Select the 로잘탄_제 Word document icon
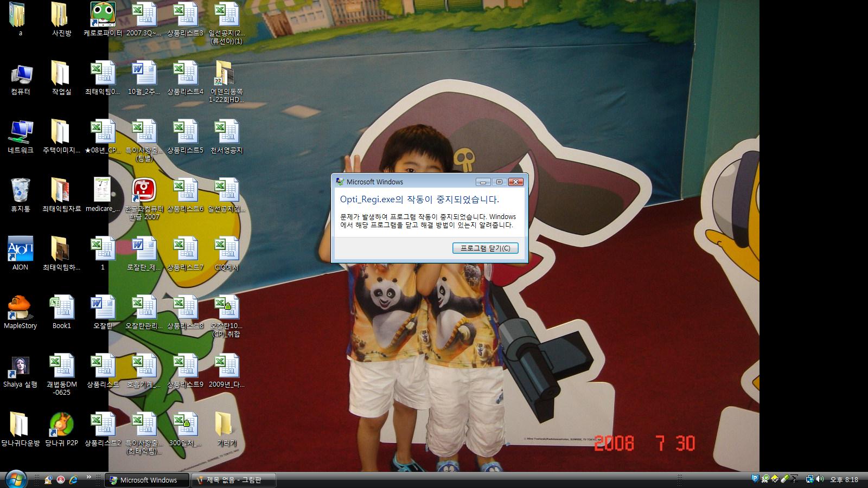Viewport: 868px width, 488px height. click(x=144, y=254)
